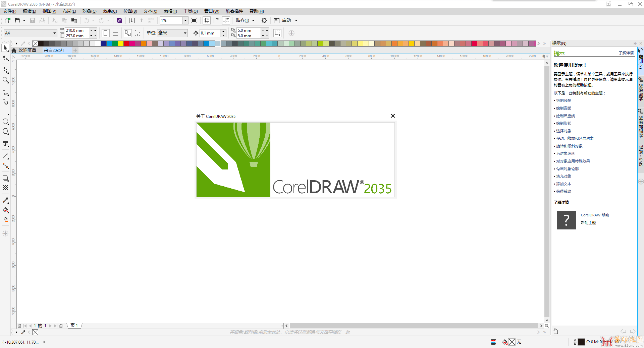This screenshot has width=644, height=348.
Task: Select the Parallel Dimension tool
Action: 6,156
